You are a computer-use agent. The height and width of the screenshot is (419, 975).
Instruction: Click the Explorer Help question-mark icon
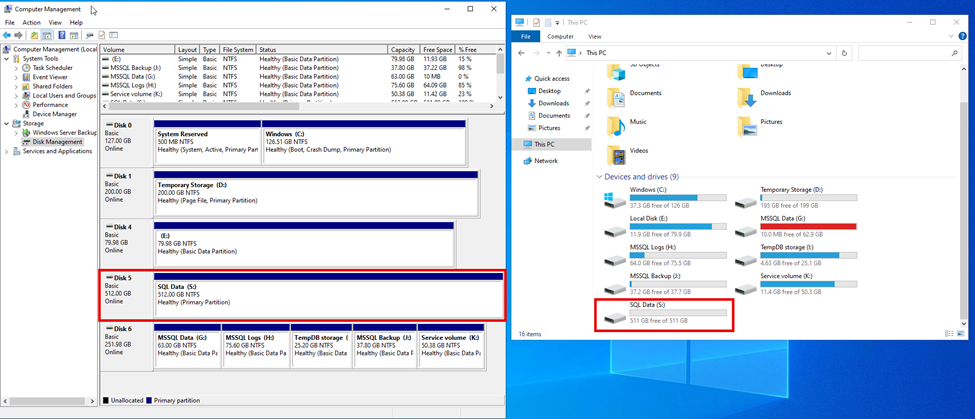click(963, 37)
